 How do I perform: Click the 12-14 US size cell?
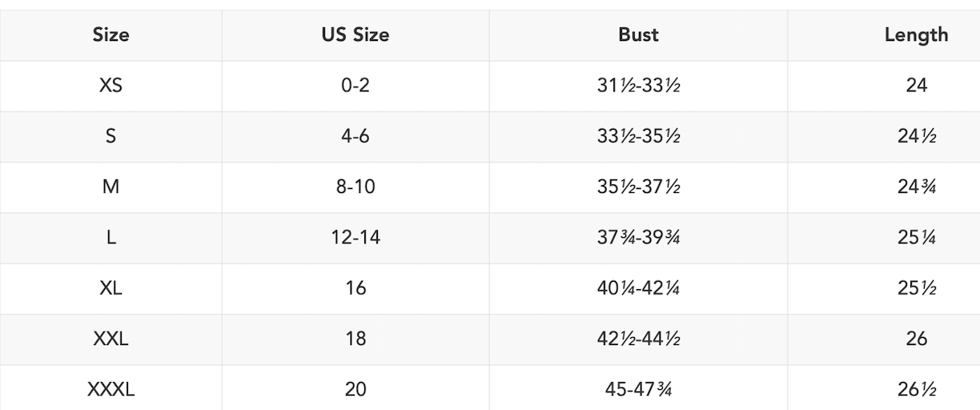tap(355, 237)
